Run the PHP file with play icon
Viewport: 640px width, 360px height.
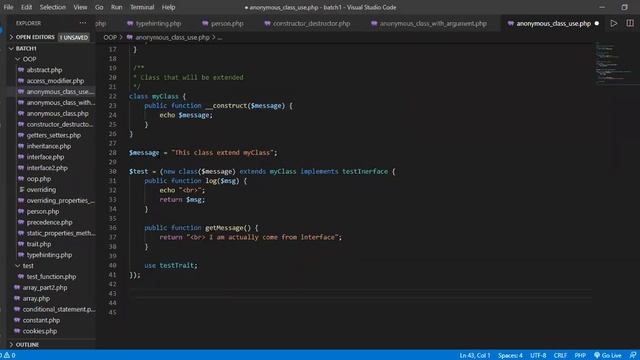(x=613, y=24)
